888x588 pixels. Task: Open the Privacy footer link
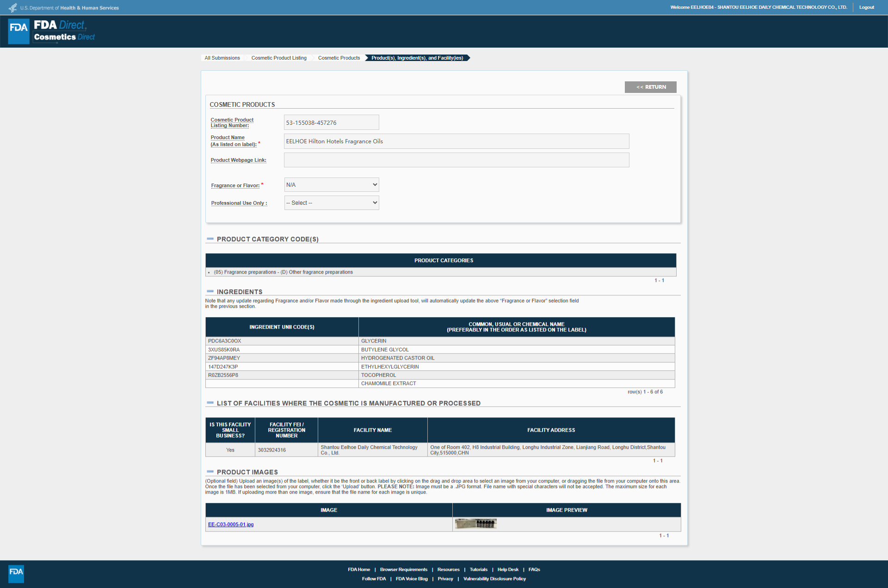coord(445,579)
